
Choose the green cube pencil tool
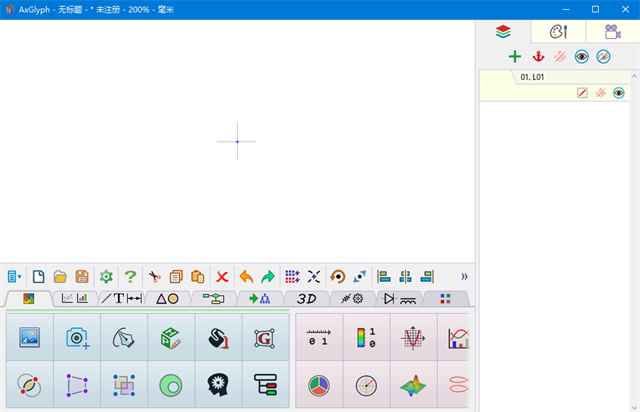point(171,337)
